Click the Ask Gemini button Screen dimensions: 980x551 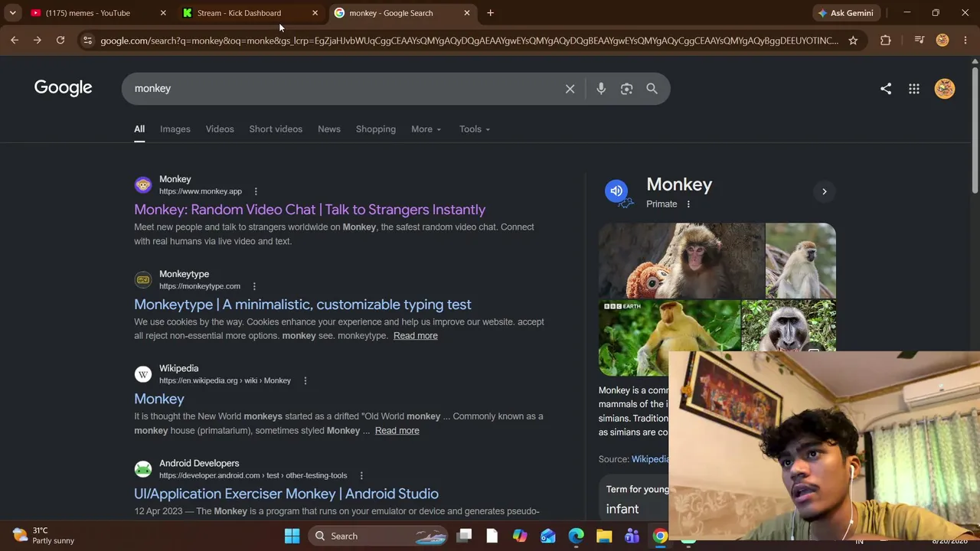845,13
